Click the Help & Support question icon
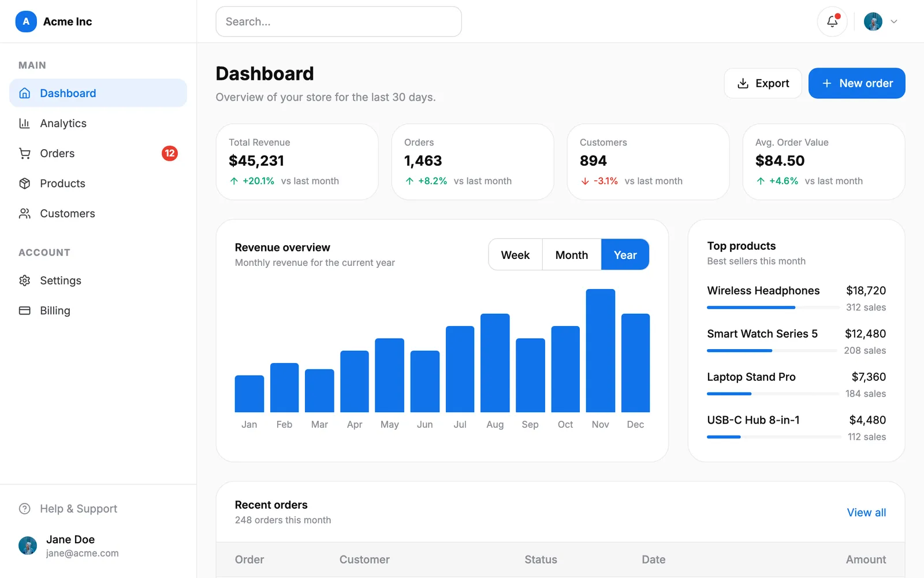Screen dimensions: 924x578 (25, 509)
